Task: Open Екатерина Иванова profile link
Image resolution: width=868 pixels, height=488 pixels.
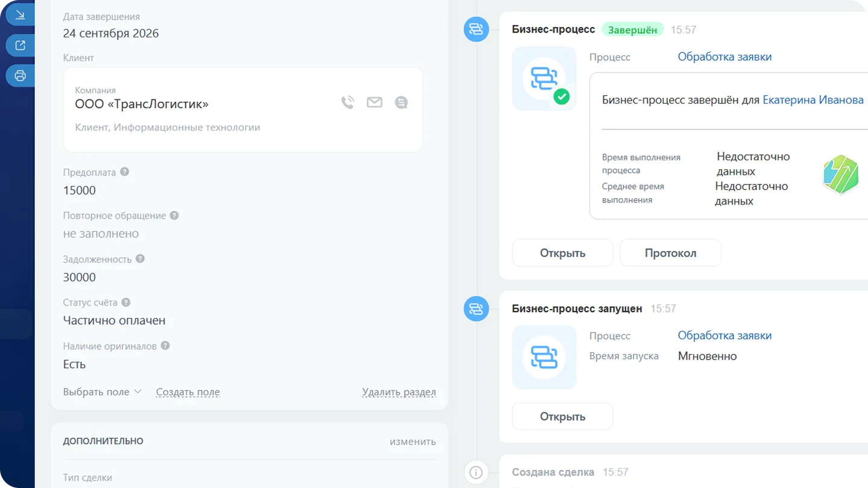Action: tap(813, 100)
